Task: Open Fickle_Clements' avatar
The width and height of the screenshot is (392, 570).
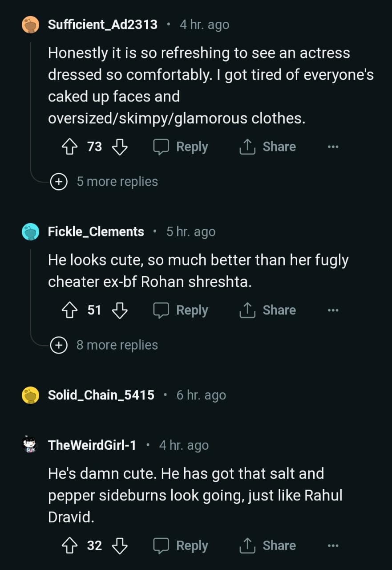Action: (30, 232)
